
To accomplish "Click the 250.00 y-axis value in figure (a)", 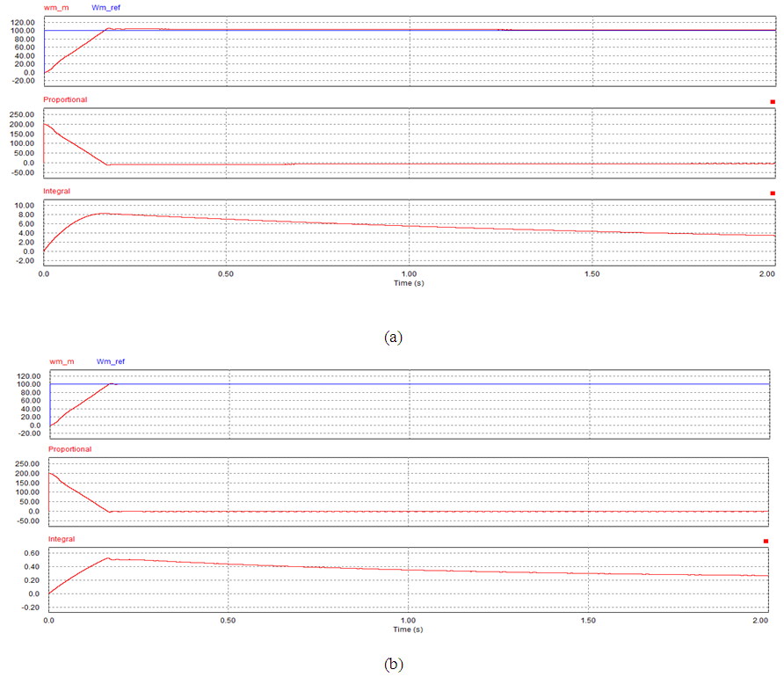I will click(24, 114).
